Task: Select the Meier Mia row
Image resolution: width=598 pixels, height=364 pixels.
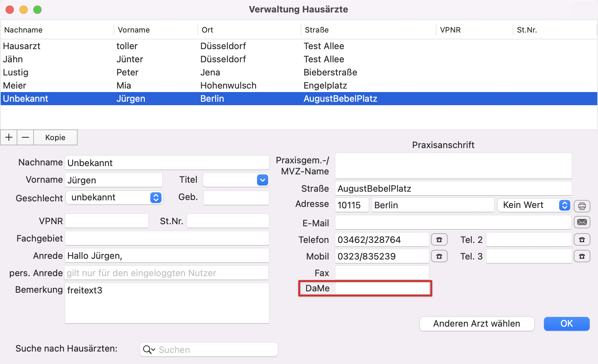Action: [299, 85]
